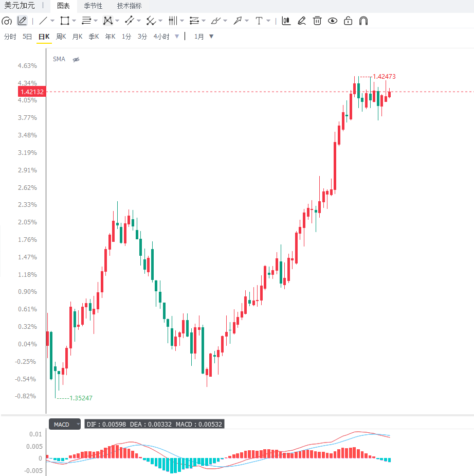Select the 分时 timeframe
The image size is (474, 476).
pos(10,37)
